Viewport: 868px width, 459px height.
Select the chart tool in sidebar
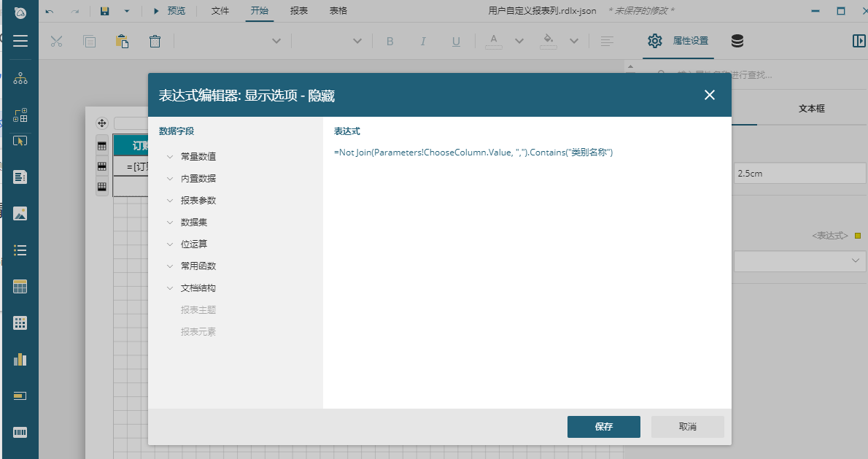point(20,359)
